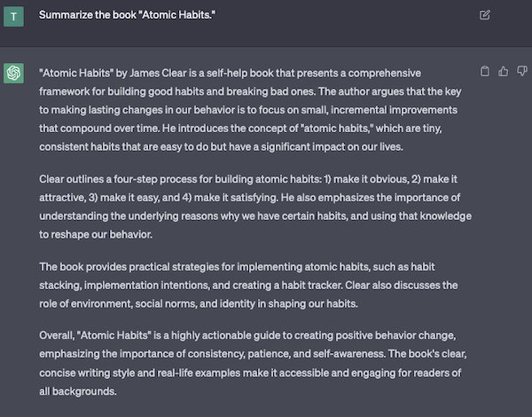Click the ChatGPT logo avatar
The width and height of the screenshot is (532, 417).
(x=13, y=73)
